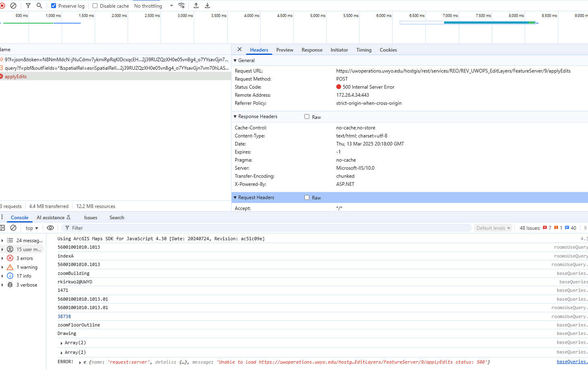Clear the console output
The image size is (588, 370).
pyautogui.click(x=13, y=228)
